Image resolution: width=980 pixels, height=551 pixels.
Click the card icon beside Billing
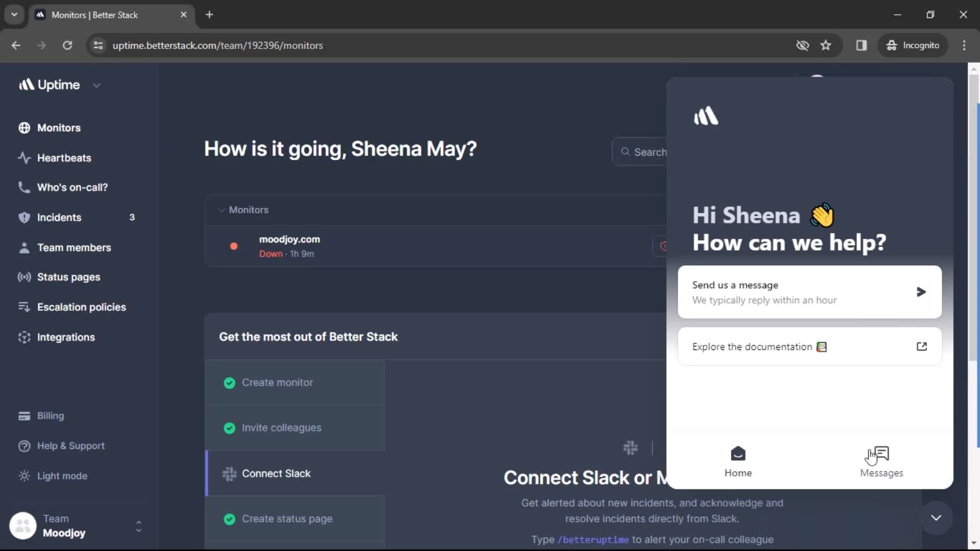(24, 416)
